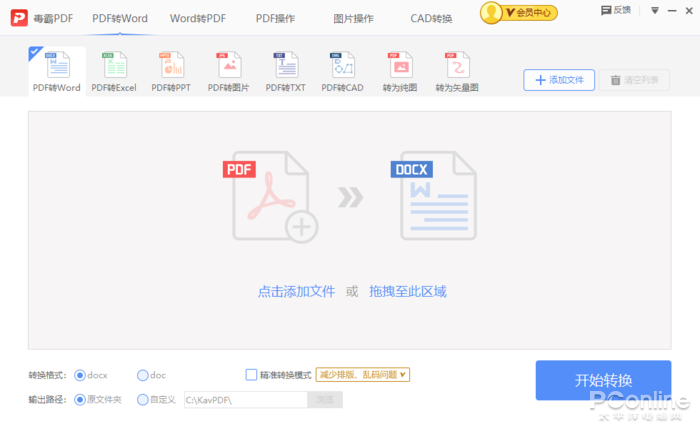Select the 转为纯图 conversion icon
The height and width of the screenshot is (429, 700).
(400, 65)
